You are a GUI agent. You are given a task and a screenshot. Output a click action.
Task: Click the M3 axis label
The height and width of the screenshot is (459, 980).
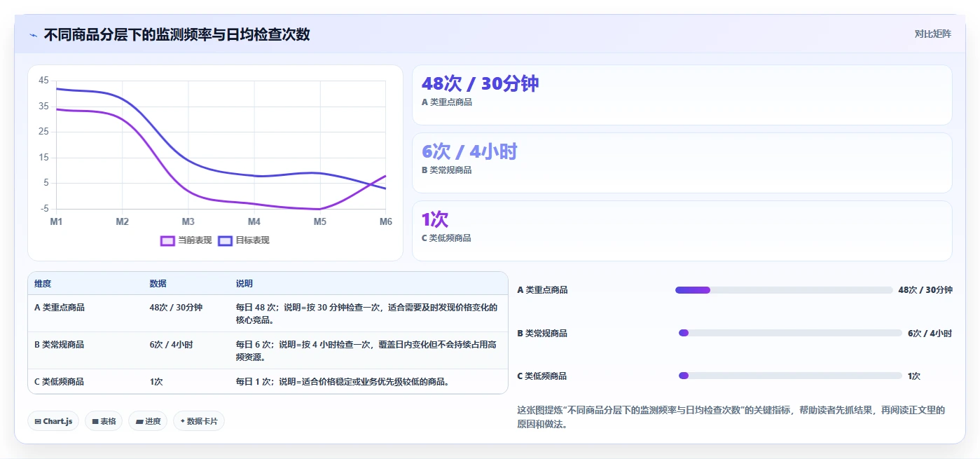pos(188,221)
